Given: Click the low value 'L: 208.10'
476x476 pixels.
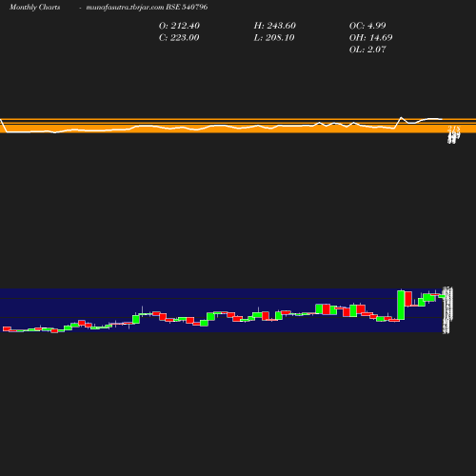Looking at the screenshot, I should click(274, 38).
